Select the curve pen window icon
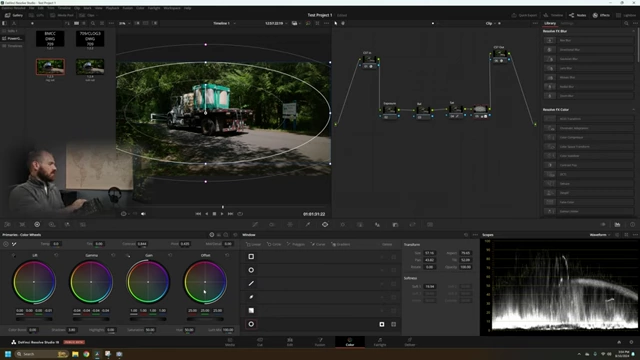640x360 pixels. point(251,297)
